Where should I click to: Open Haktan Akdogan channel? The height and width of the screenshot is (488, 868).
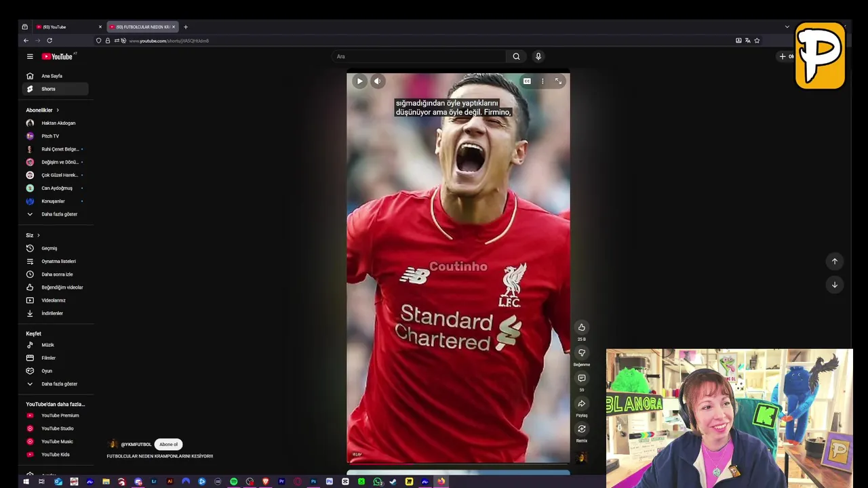(x=56, y=123)
